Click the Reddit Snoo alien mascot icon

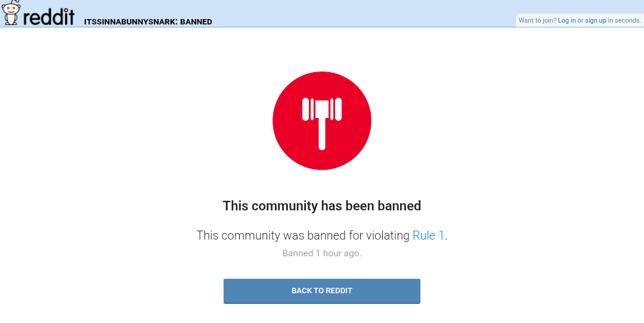pyautogui.click(x=11, y=13)
